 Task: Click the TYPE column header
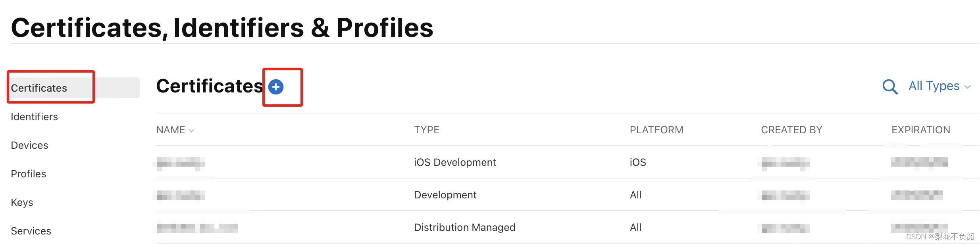(427, 130)
